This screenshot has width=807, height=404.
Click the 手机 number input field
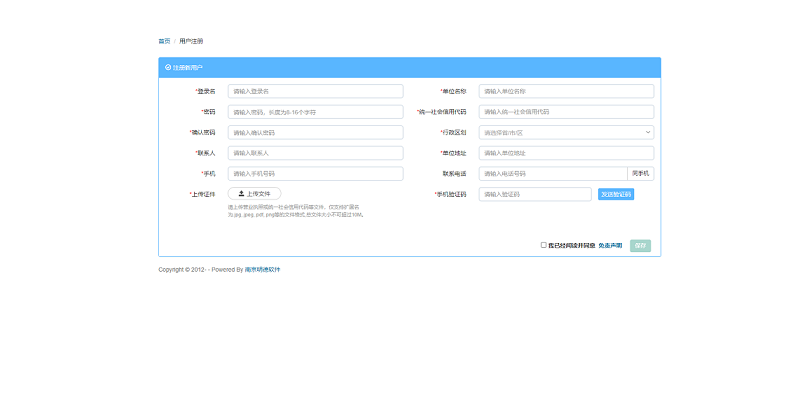click(x=315, y=174)
